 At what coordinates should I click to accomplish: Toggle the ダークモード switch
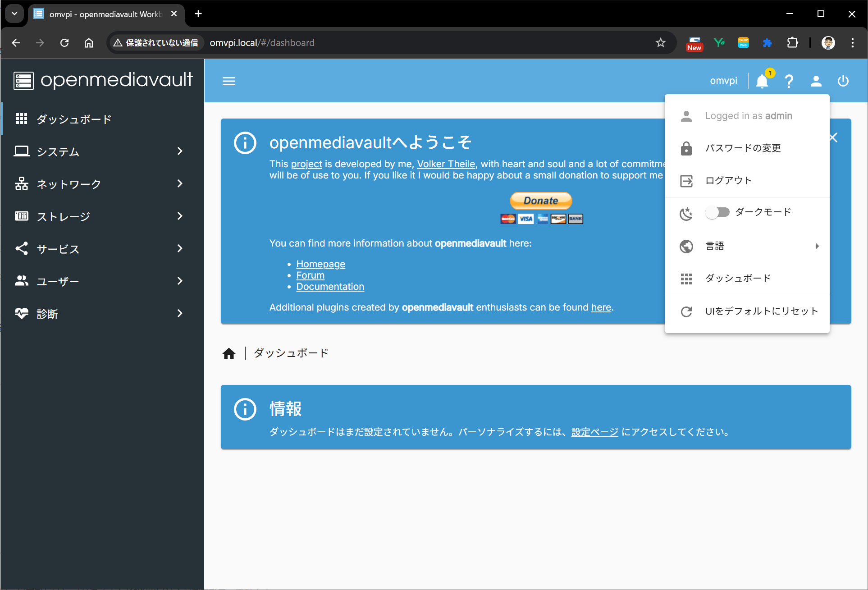[717, 212]
